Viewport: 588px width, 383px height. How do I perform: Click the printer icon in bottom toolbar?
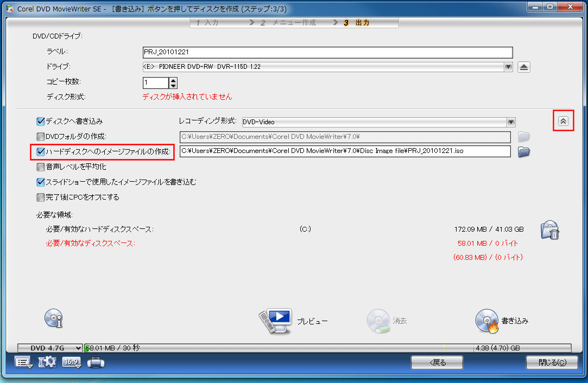pyautogui.click(x=96, y=362)
